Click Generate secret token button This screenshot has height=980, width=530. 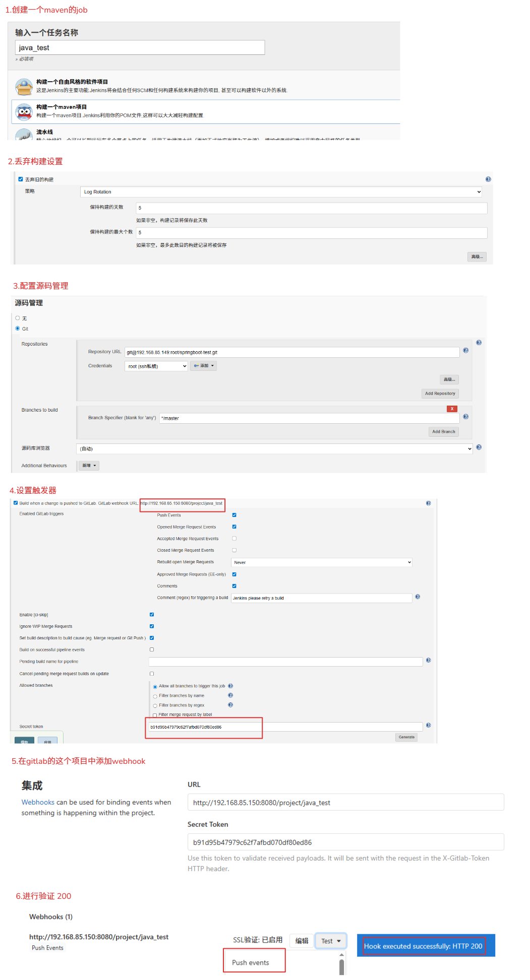[x=406, y=737]
